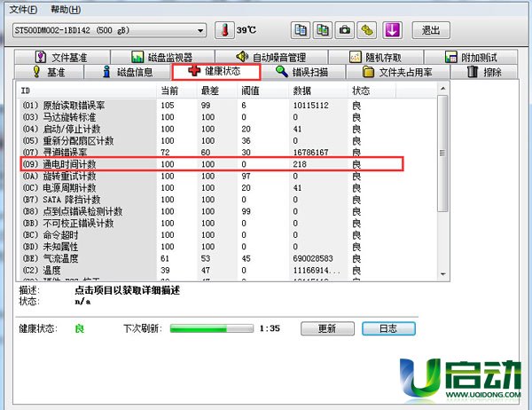This screenshot has width=532, height=410.
Task: Click the ID column header
Action: coord(86,91)
